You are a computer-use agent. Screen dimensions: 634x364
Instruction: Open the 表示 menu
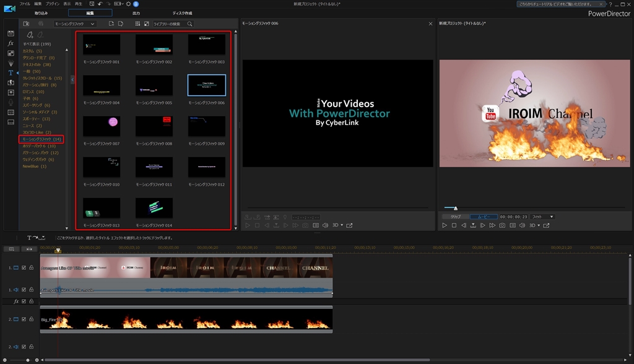tap(67, 4)
